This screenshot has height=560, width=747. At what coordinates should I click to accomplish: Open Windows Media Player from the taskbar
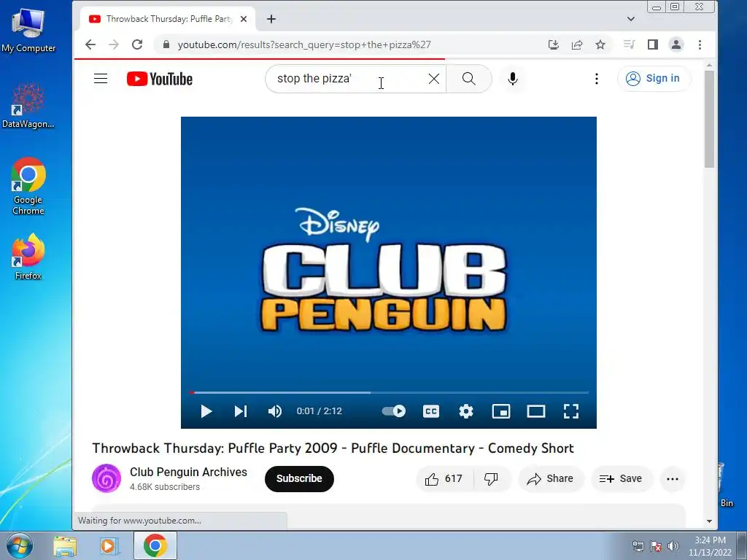tap(109, 545)
